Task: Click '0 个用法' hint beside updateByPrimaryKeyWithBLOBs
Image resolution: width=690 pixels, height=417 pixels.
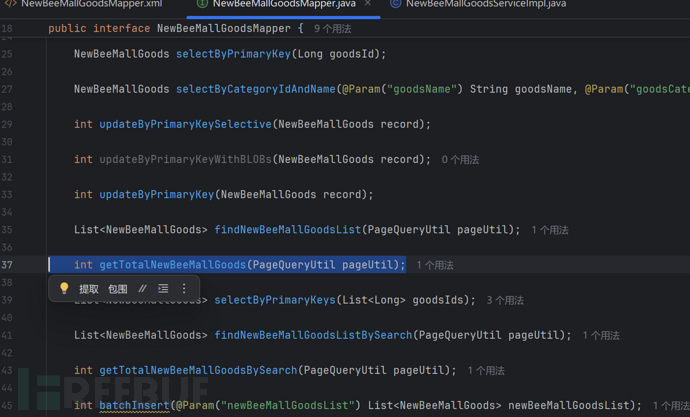Action: click(460, 160)
